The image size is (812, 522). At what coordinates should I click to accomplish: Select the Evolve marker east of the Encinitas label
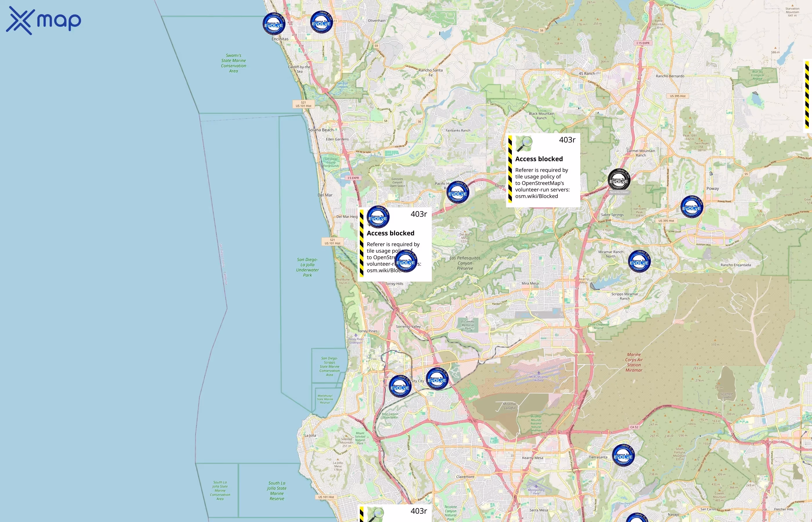tap(321, 22)
